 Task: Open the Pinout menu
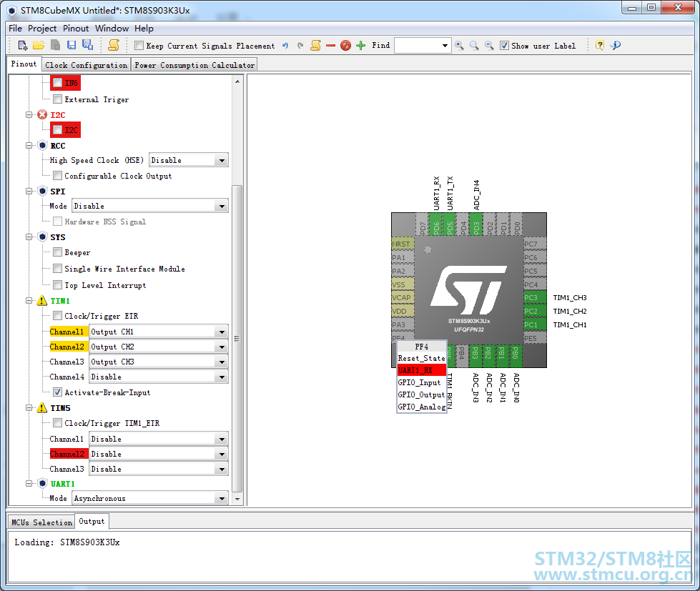pos(76,28)
